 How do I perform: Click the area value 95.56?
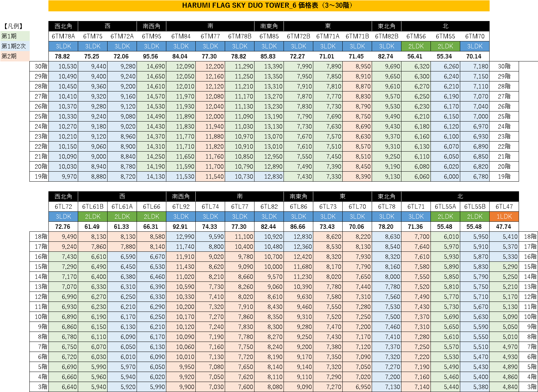(x=151, y=56)
